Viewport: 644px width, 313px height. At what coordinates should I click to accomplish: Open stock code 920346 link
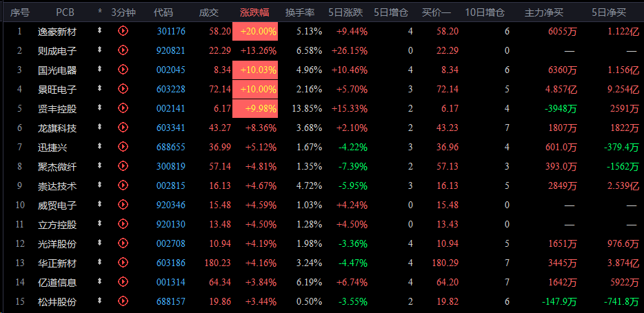(171, 205)
